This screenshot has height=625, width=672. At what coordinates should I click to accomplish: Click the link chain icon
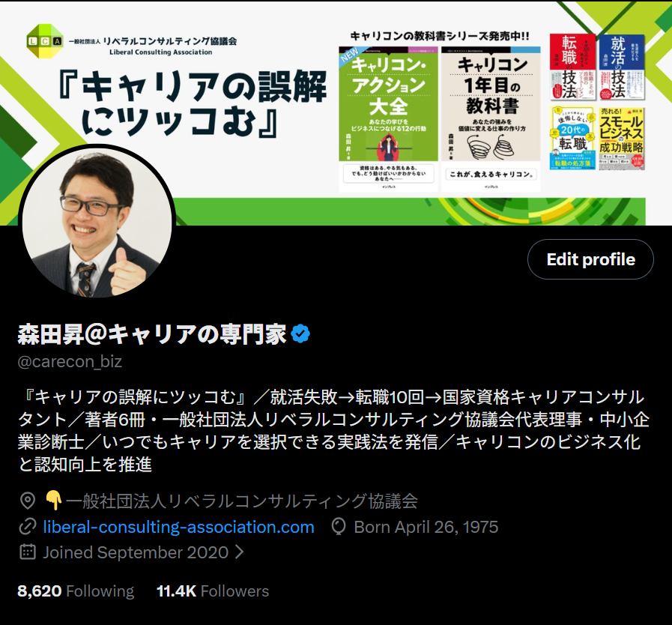[28, 527]
